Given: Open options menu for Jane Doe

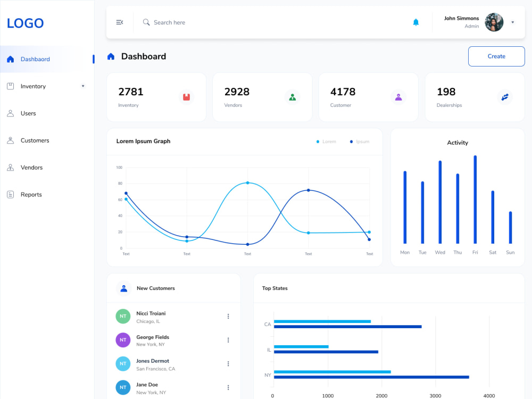Looking at the screenshot, I should pos(228,387).
